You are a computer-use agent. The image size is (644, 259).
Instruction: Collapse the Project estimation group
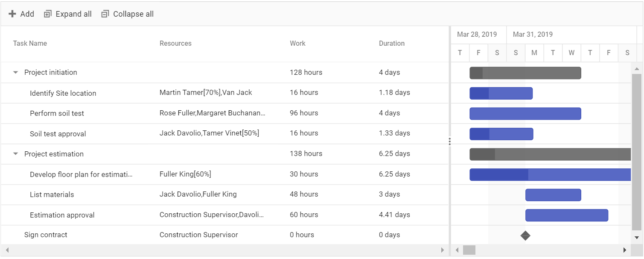pos(16,154)
